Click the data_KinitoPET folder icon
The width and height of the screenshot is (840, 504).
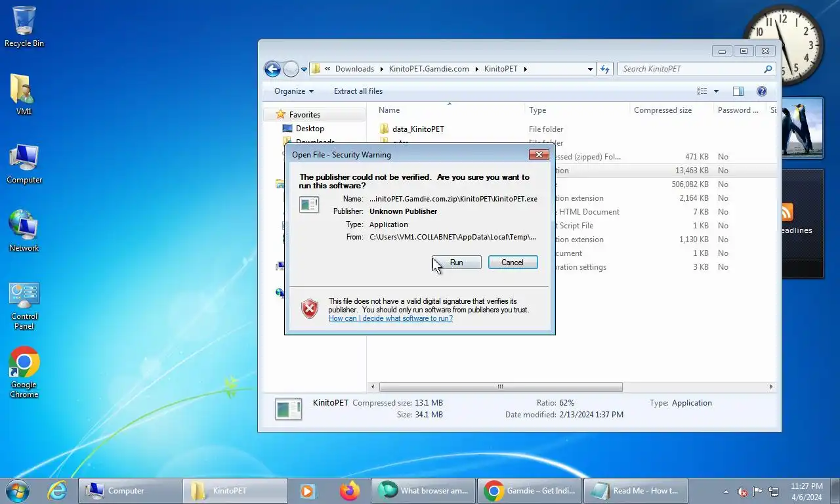pyautogui.click(x=385, y=129)
